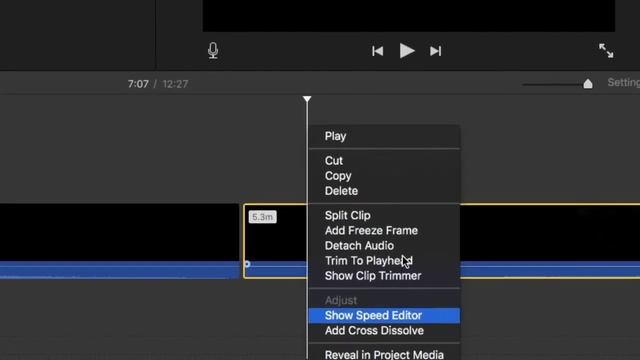
Task: Select Reveal in Project Media option
Action: (384, 354)
